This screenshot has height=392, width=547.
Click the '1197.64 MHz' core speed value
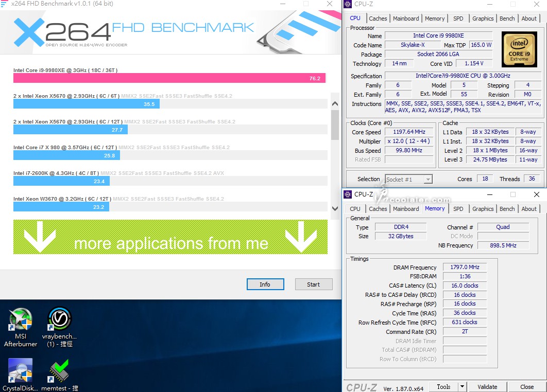point(409,132)
